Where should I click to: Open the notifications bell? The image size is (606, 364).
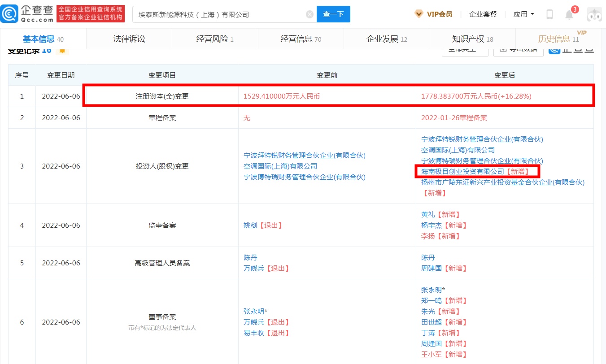[x=569, y=15]
